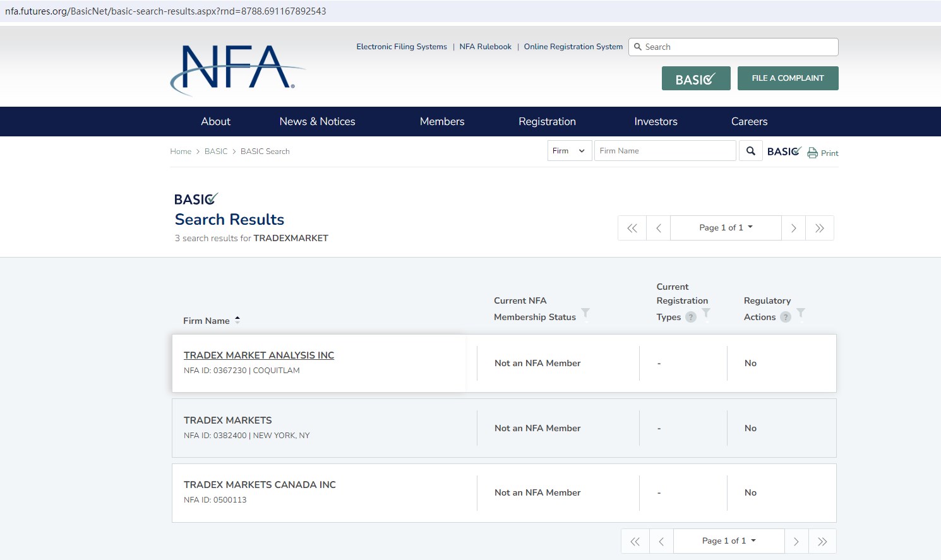Click the Print icon
The height and width of the screenshot is (560, 941).
click(x=813, y=153)
